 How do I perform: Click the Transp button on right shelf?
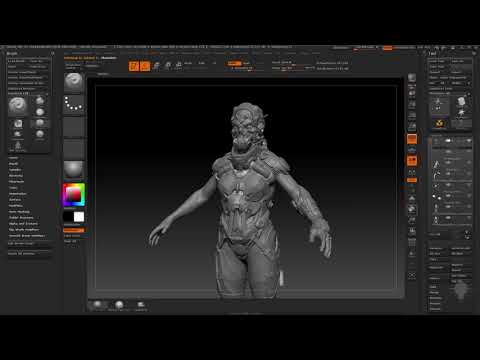tap(412, 253)
